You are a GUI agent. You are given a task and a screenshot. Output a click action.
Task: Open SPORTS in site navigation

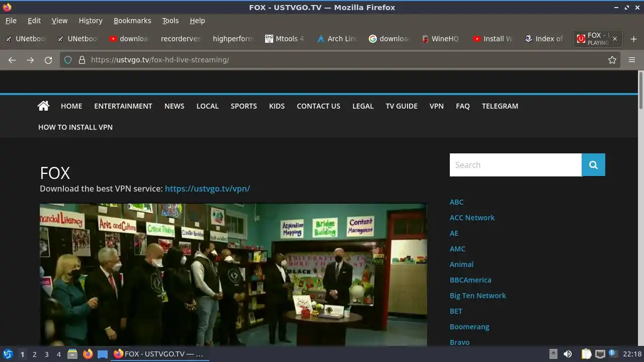[244, 106]
